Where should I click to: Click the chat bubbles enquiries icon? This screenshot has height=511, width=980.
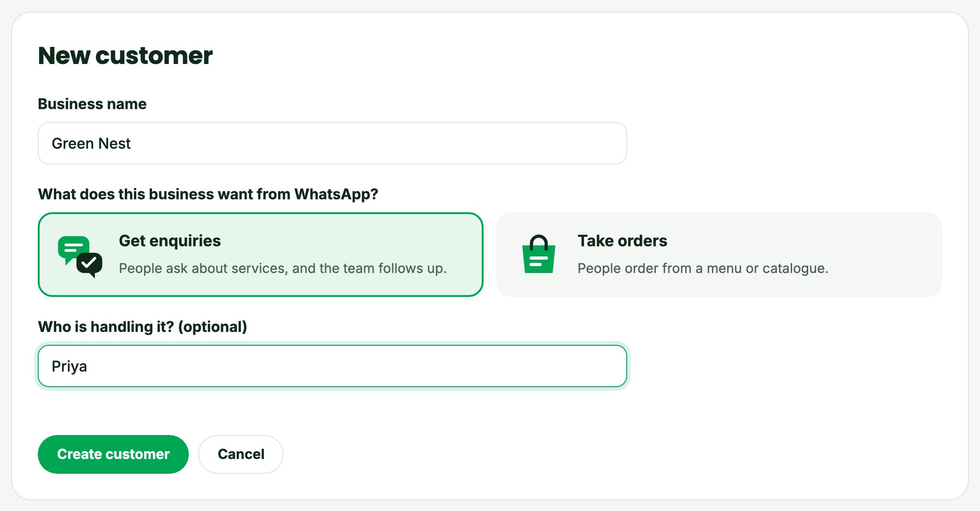pos(80,257)
